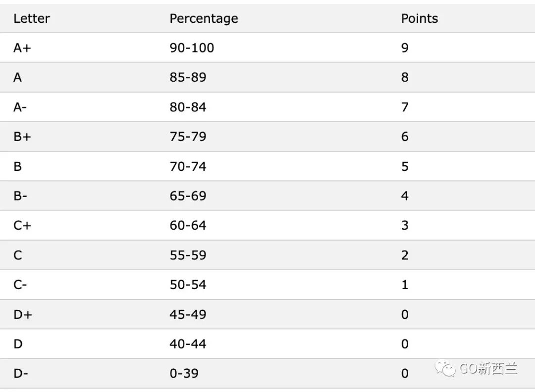The width and height of the screenshot is (535, 392).
Task: Click the GO新西兰 watermark text
Action: pyautogui.click(x=488, y=368)
